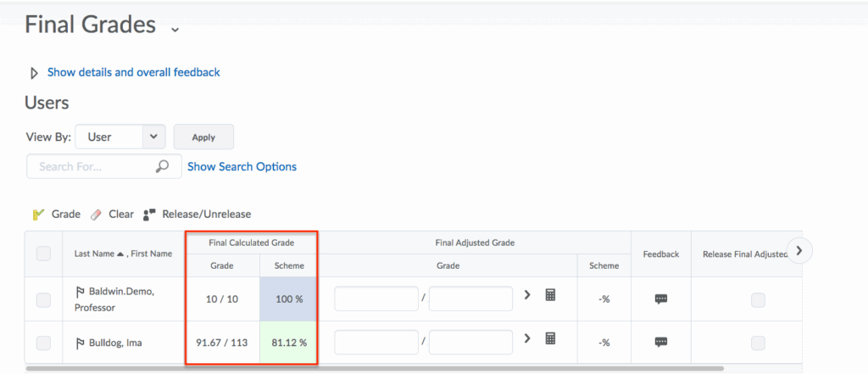This screenshot has height=374, width=868.
Task: Click the search magnifier icon
Action: [x=163, y=166]
